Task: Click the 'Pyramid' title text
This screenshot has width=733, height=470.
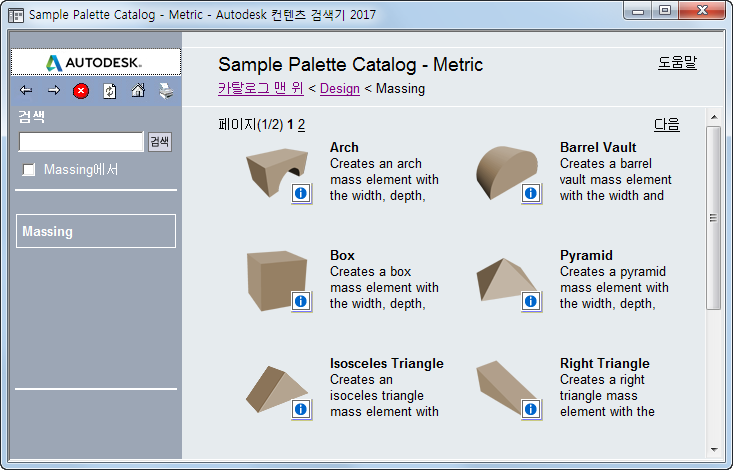Action: pyautogui.click(x=586, y=255)
